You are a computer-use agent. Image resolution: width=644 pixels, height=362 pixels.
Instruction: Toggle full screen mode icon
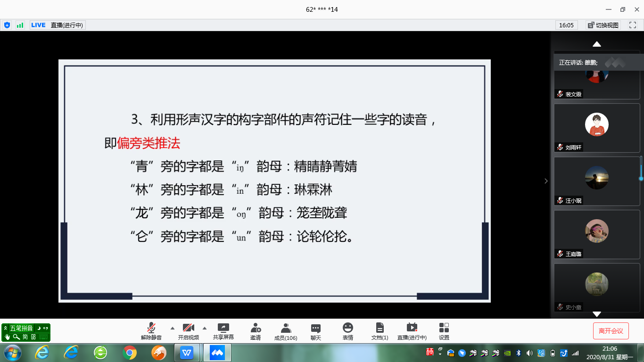633,25
